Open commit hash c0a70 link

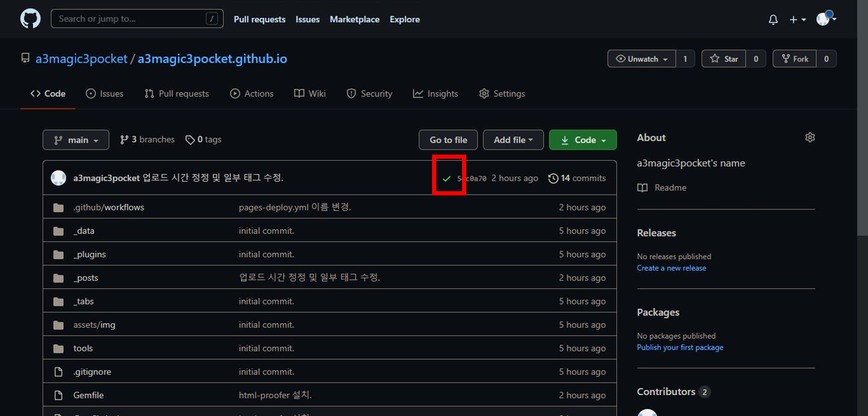click(472, 179)
